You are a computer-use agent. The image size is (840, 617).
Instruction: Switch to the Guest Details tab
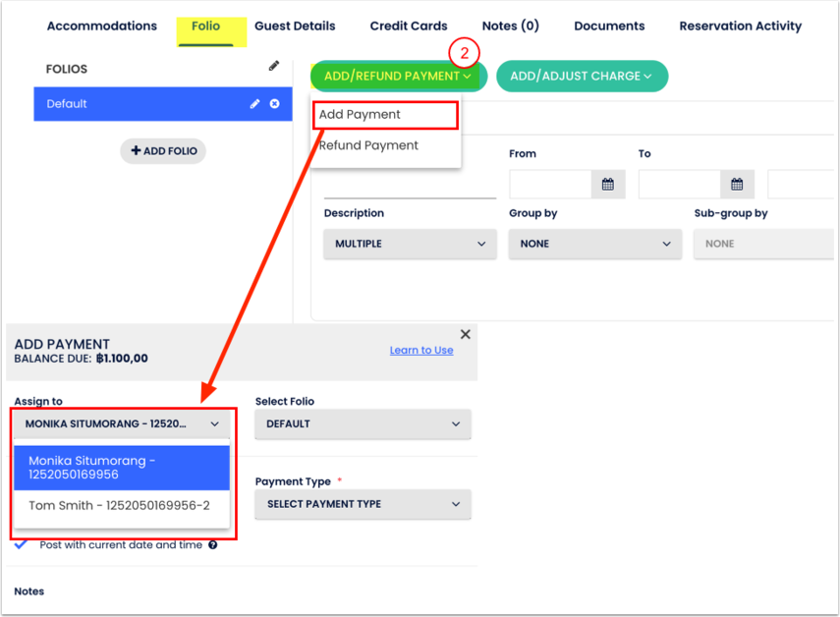pos(295,26)
